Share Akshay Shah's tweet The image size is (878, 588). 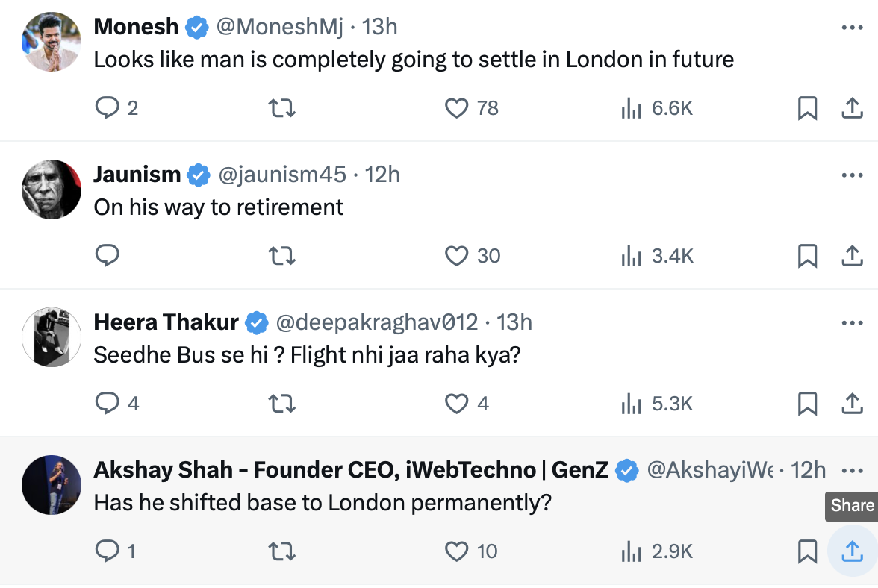852,551
